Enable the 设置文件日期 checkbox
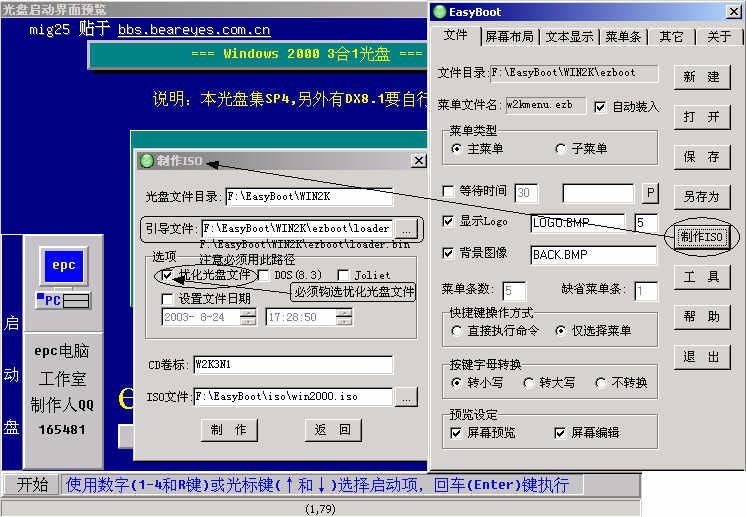This screenshot has height=517, width=746. (x=167, y=299)
